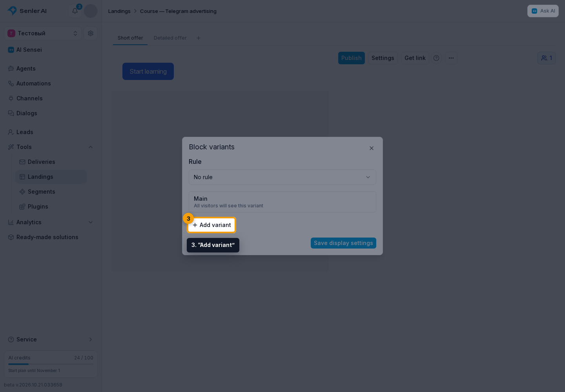Image resolution: width=565 pixels, height=392 pixels.
Task: Select Landings in the Tools menu
Action: click(51, 177)
